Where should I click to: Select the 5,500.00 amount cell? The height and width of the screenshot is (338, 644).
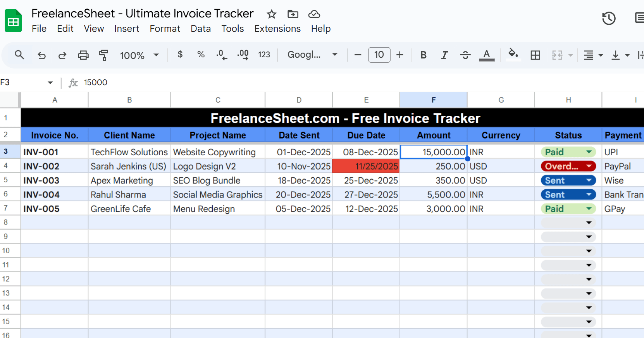[x=434, y=194]
